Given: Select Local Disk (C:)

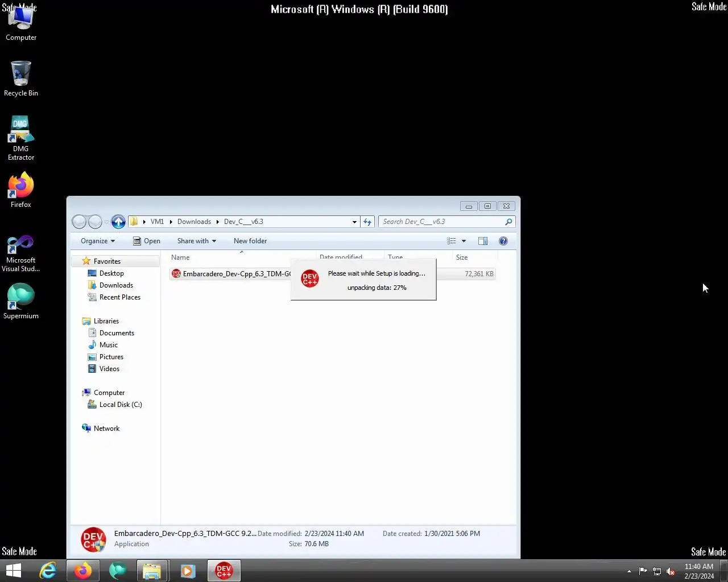Looking at the screenshot, I should pyautogui.click(x=120, y=405).
